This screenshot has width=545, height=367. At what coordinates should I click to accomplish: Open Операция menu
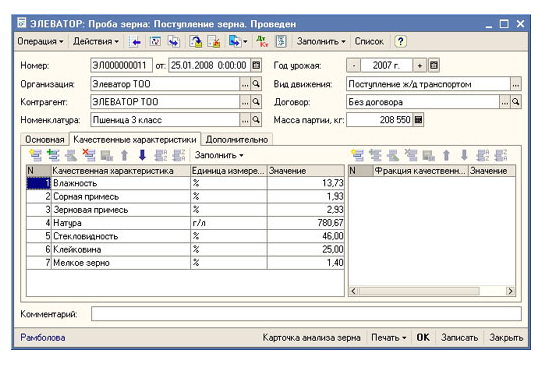pos(40,42)
